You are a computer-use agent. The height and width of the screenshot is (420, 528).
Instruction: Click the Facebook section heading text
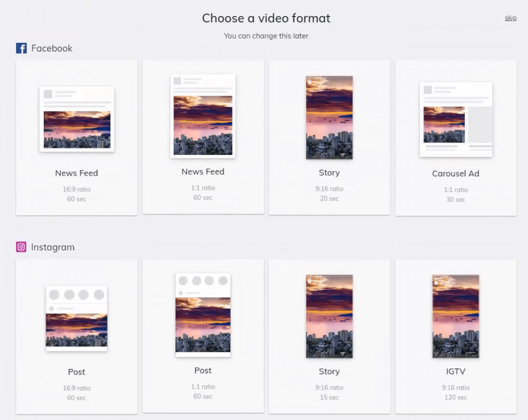pos(52,48)
